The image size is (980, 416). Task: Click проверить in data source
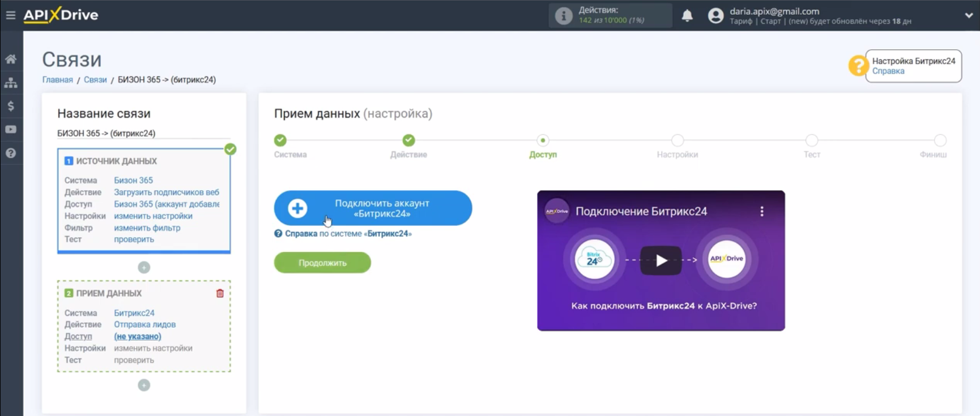[134, 239]
